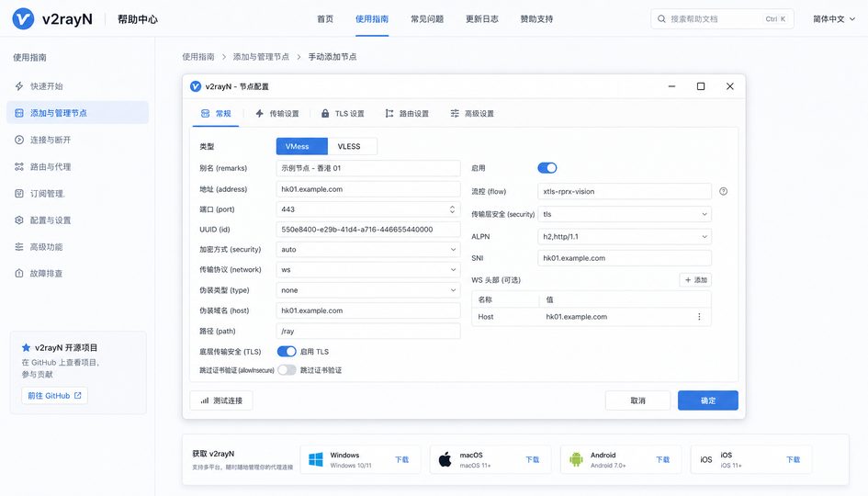Click the 路径 (path) input field
The image size is (868, 496).
[x=368, y=331]
